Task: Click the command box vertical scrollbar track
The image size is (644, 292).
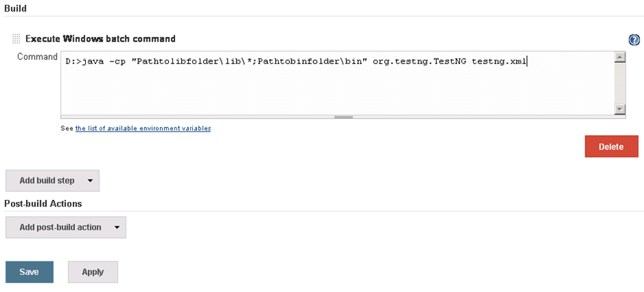Action: (x=619, y=83)
